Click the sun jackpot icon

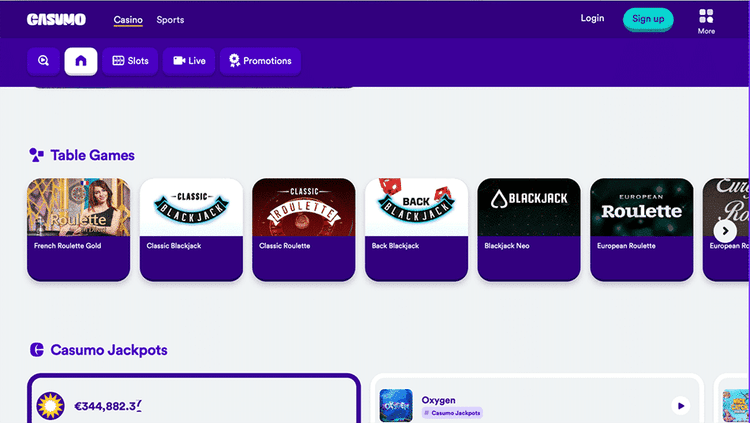point(50,406)
